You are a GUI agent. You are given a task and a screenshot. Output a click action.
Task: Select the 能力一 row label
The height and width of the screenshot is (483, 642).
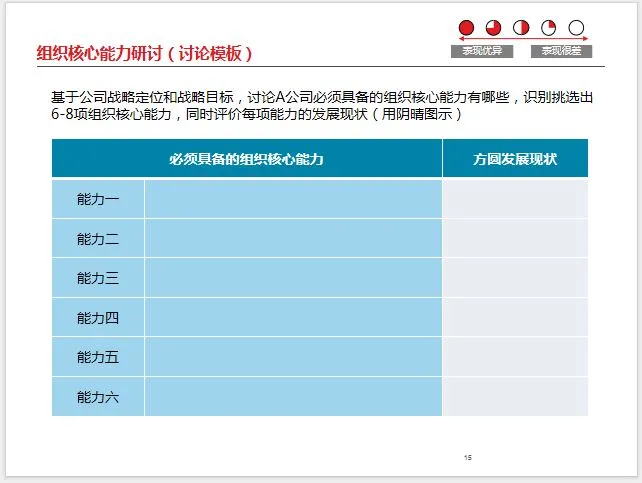tap(98, 199)
